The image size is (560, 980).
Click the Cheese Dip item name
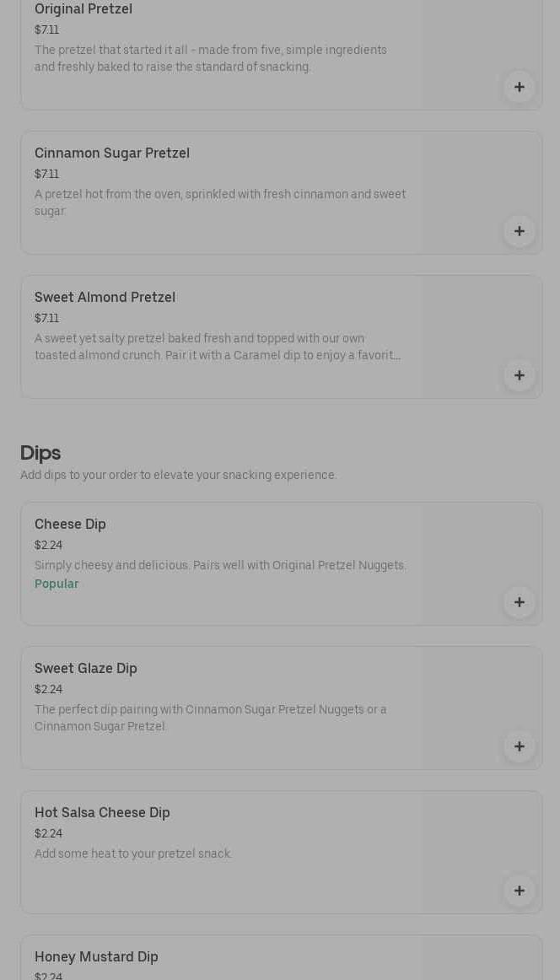(x=70, y=525)
